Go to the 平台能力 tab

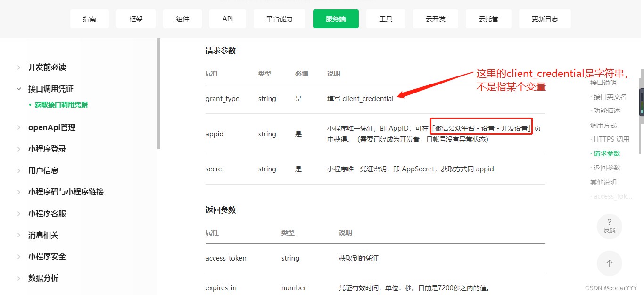[280, 19]
